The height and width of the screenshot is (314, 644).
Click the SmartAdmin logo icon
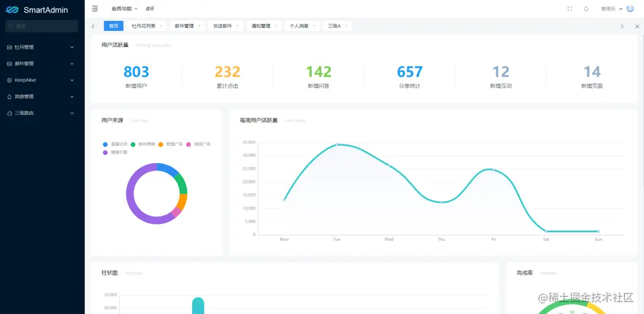coord(13,10)
